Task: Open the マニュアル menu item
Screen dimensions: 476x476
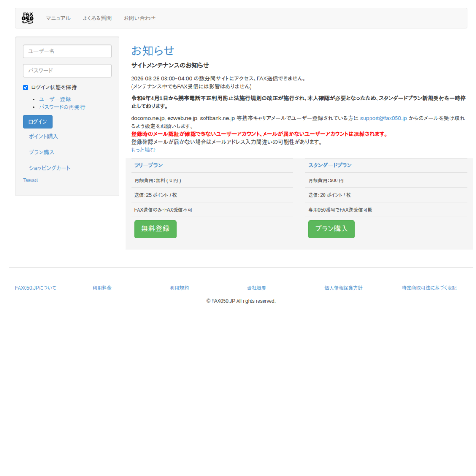Action: [x=58, y=18]
